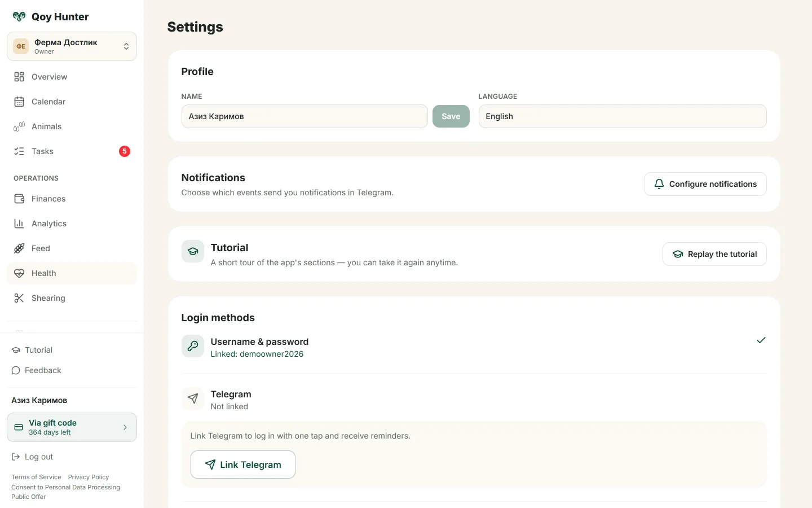Click the Analytics bar chart icon
812x508 pixels.
pos(19,224)
